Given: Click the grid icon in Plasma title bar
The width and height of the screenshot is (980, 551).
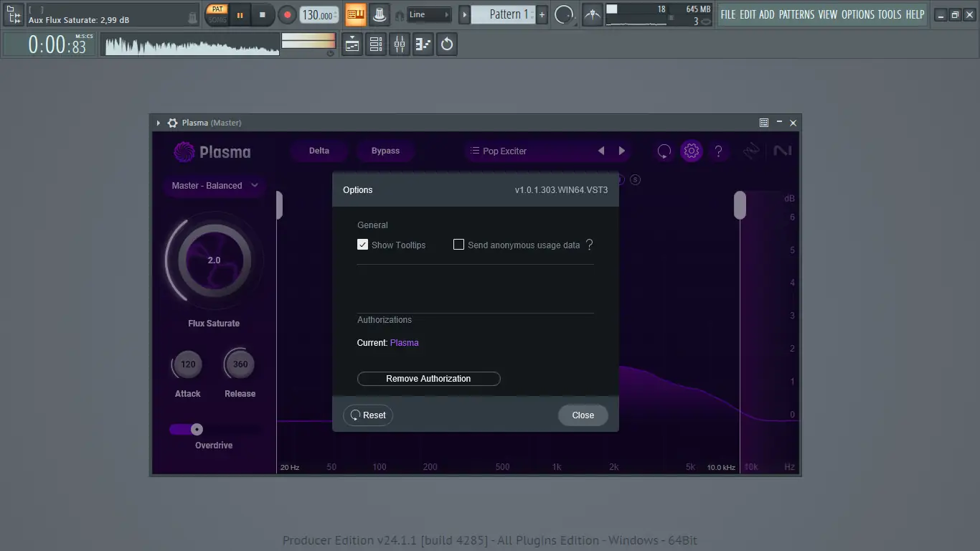Looking at the screenshot, I should click(x=764, y=123).
